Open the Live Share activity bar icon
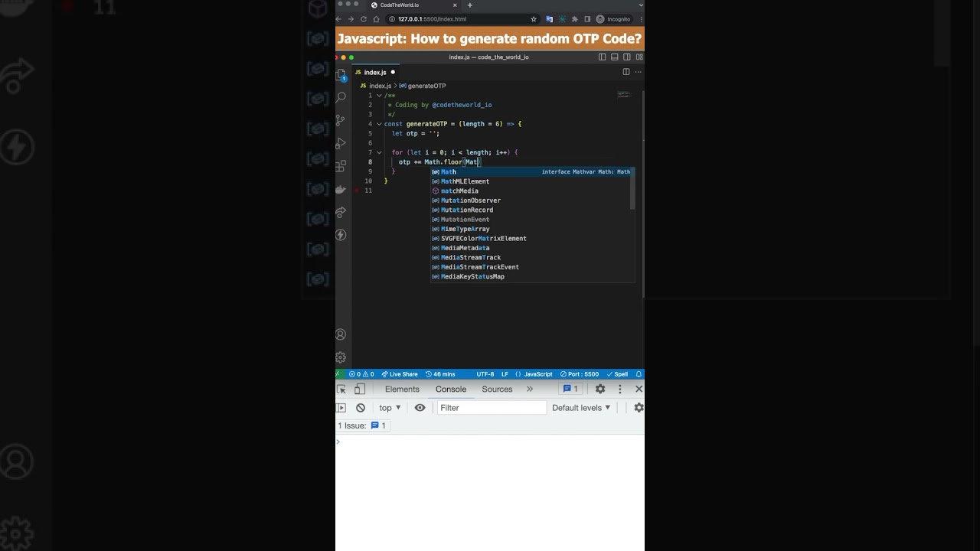980x551 pixels. [341, 212]
